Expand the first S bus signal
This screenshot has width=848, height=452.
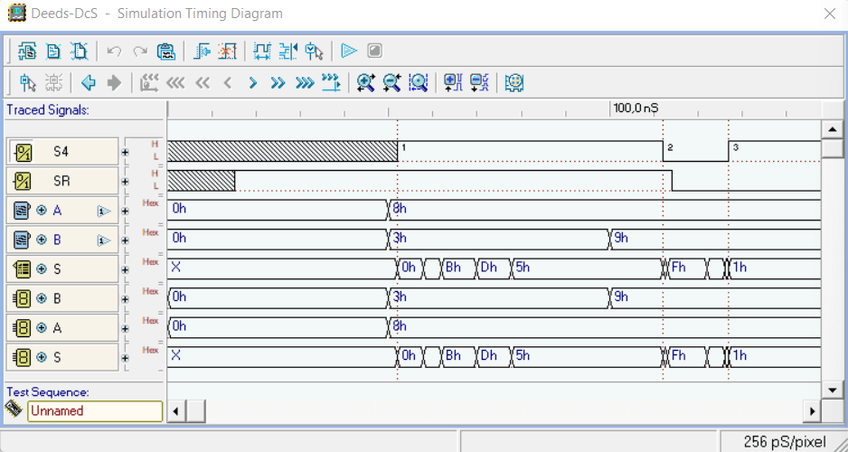pos(42,269)
